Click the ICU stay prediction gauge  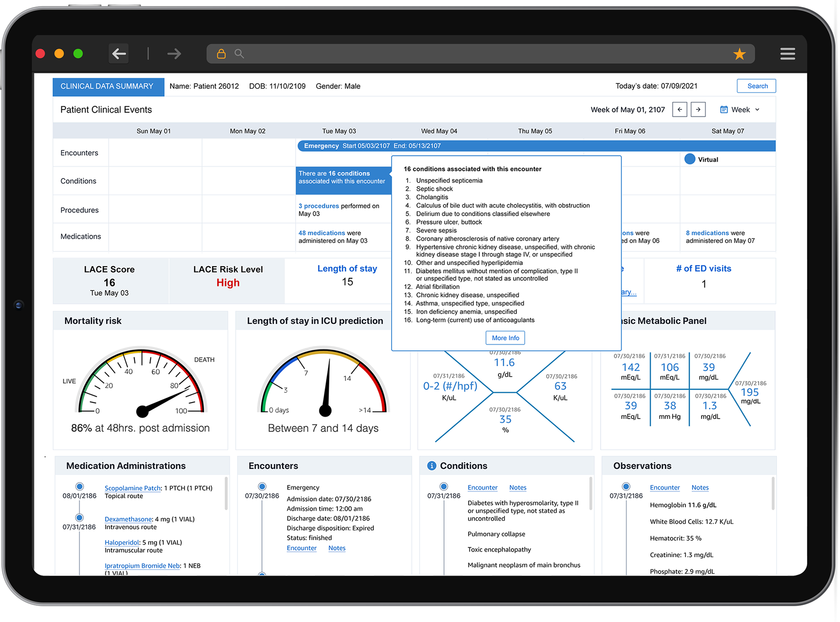324,381
